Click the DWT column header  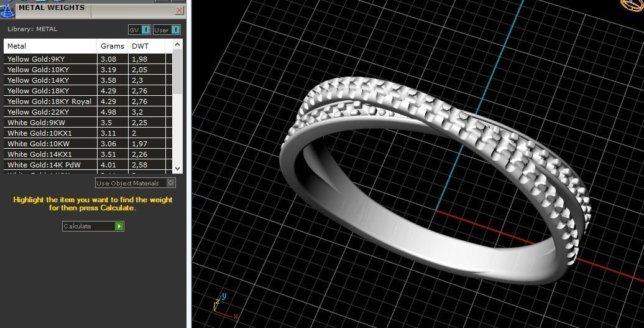tap(147, 46)
